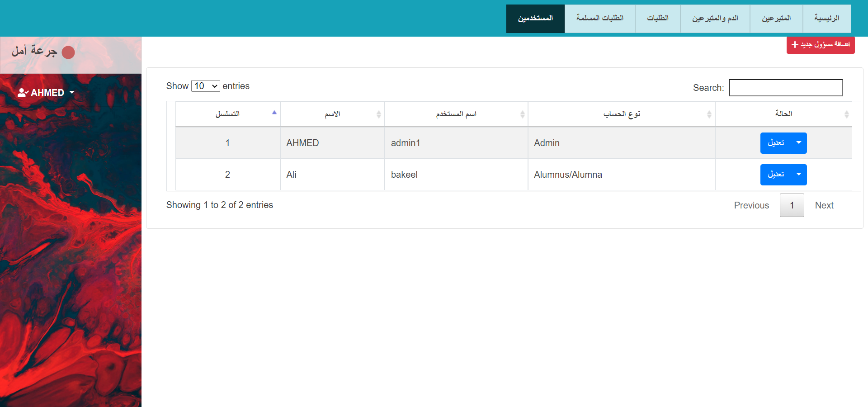Click the plus icon on اضافة مسؤول جديد button
Viewport: 868px width, 407px height.
[795, 45]
